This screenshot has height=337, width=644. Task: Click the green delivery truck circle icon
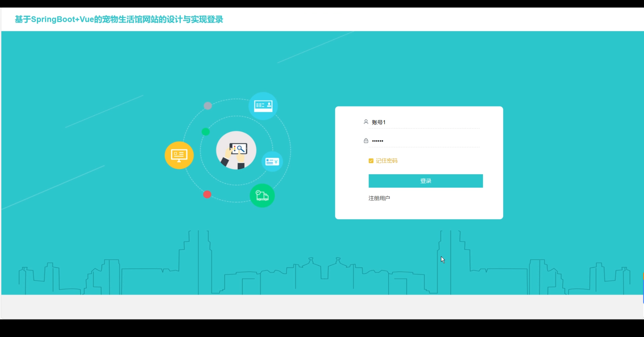point(262,195)
